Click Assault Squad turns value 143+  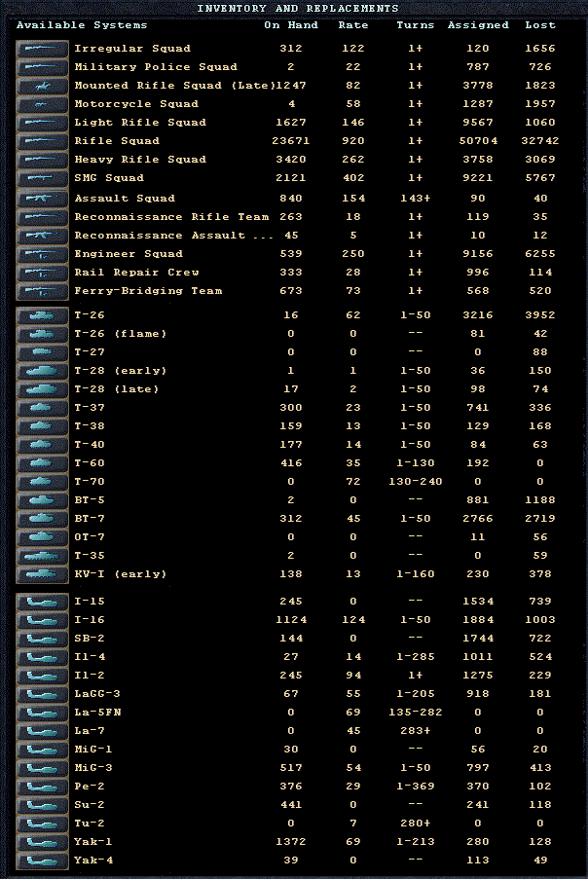pyautogui.click(x=416, y=199)
